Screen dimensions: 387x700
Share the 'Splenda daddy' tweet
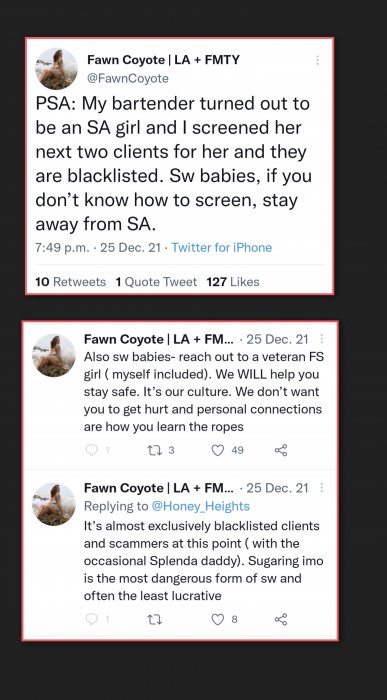tap(281, 619)
